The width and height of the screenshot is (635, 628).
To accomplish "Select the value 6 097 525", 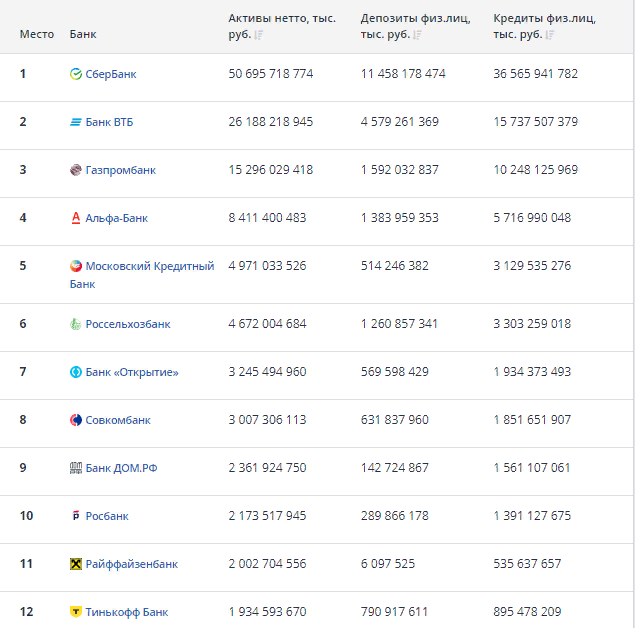I will [x=388, y=563].
